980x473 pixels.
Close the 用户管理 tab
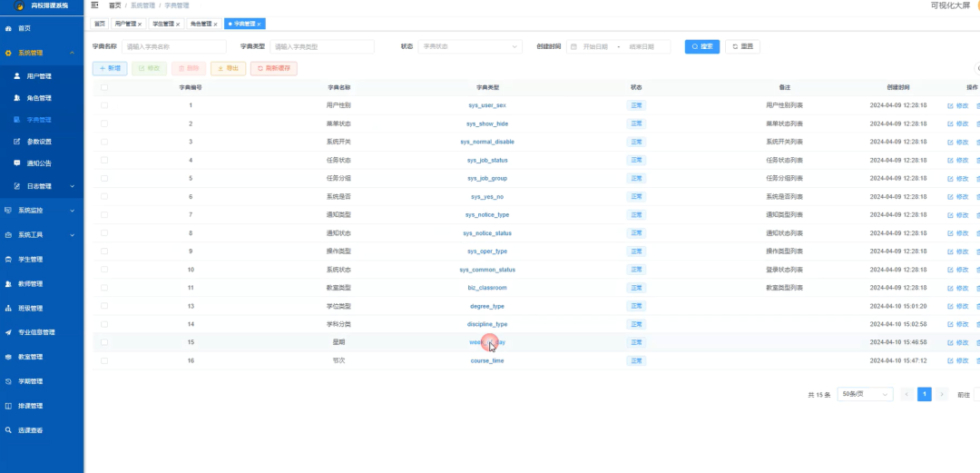140,25
